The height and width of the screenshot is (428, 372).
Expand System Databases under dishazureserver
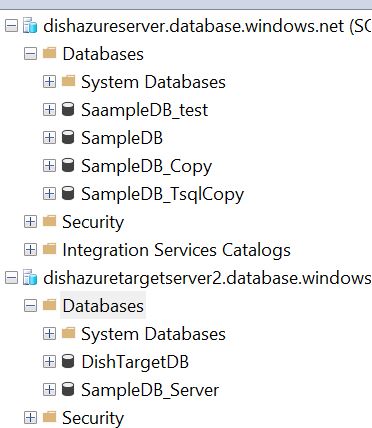click(49, 82)
